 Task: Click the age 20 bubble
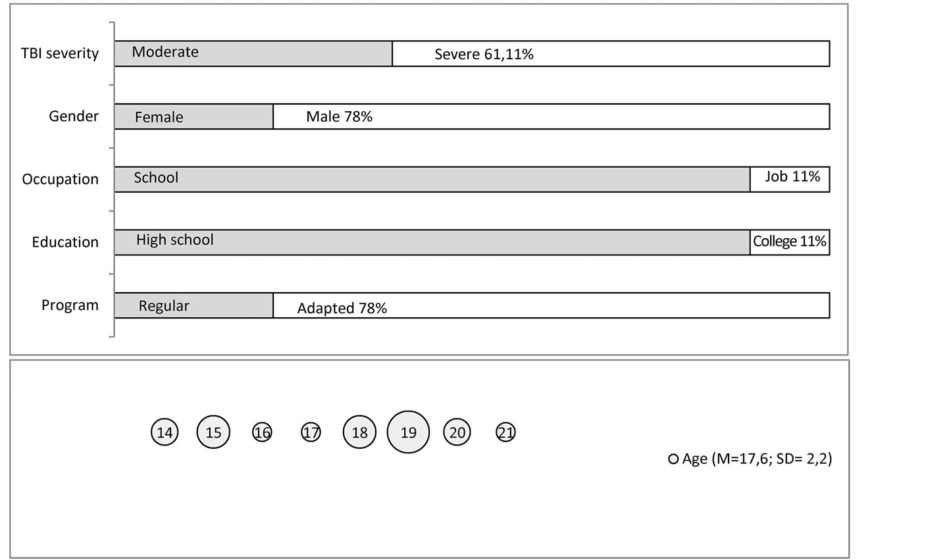point(457,432)
